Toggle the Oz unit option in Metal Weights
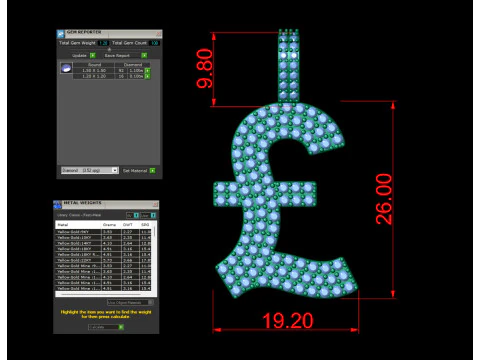The image size is (480, 360). (132, 215)
